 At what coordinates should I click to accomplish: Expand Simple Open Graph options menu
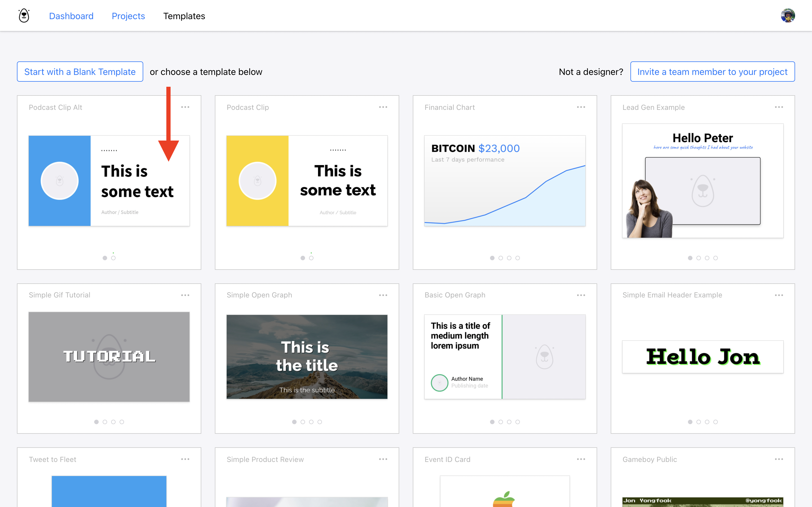pyautogui.click(x=383, y=295)
